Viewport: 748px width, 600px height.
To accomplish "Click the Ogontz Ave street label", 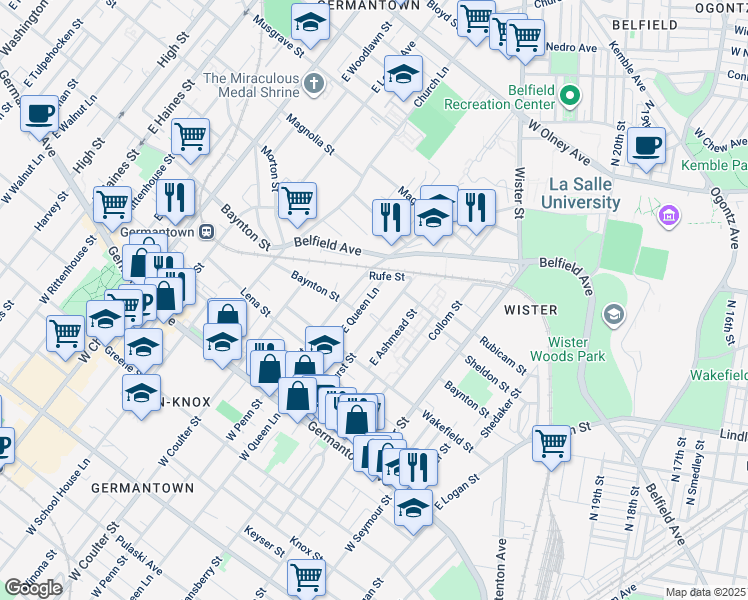I will coord(725,217).
